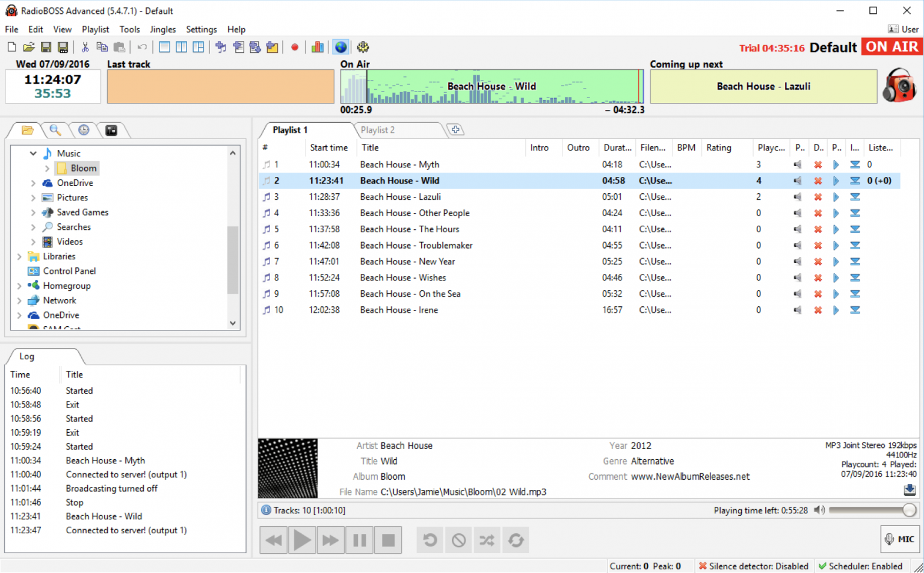Open the history clock tab in left panel
This screenshot has width=924, height=573.
(x=84, y=130)
